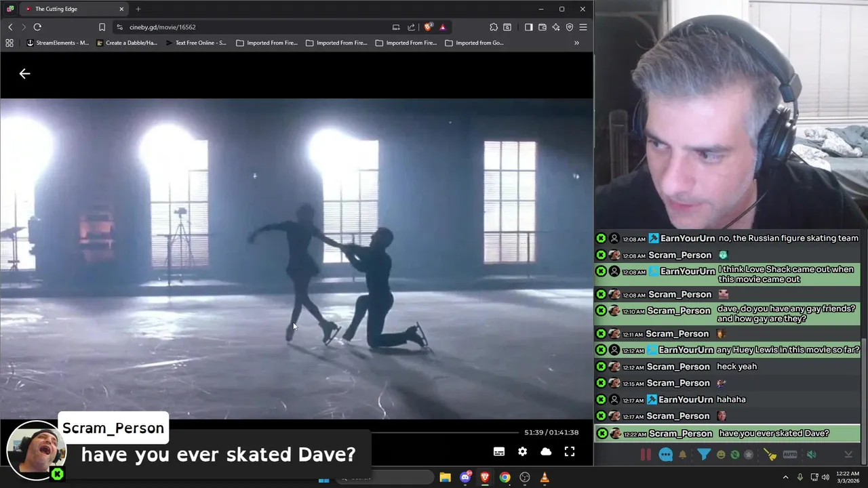Viewport: 868px width, 488px height.
Task: Open VLC from taskbar
Action: 544,478
